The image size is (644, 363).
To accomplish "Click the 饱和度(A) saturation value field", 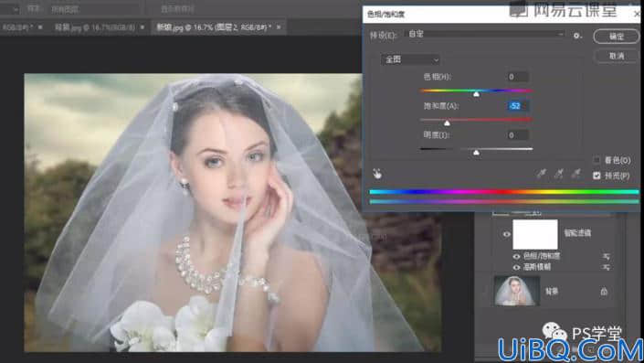I will [517, 106].
